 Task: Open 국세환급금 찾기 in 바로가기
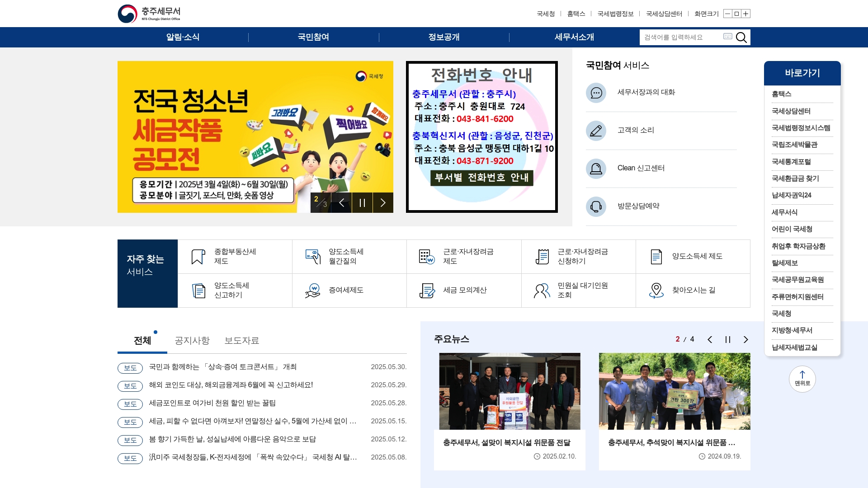tap(795, 179)
